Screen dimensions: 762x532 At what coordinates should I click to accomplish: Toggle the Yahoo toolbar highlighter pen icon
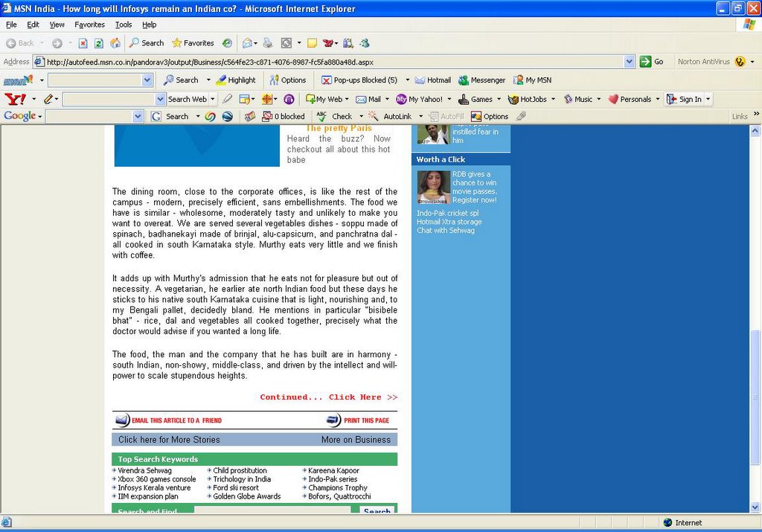click(x=227, y=99)
